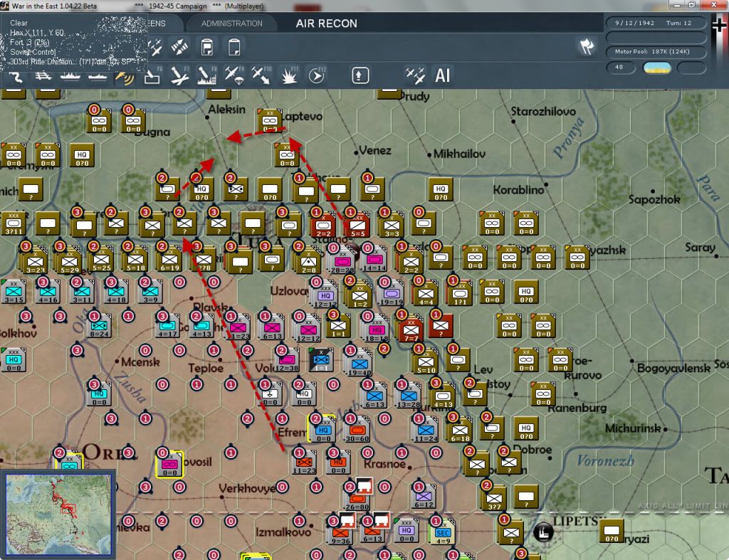
Task: Select the Naval Transport ship icon
Action: [x=70, y=76]
